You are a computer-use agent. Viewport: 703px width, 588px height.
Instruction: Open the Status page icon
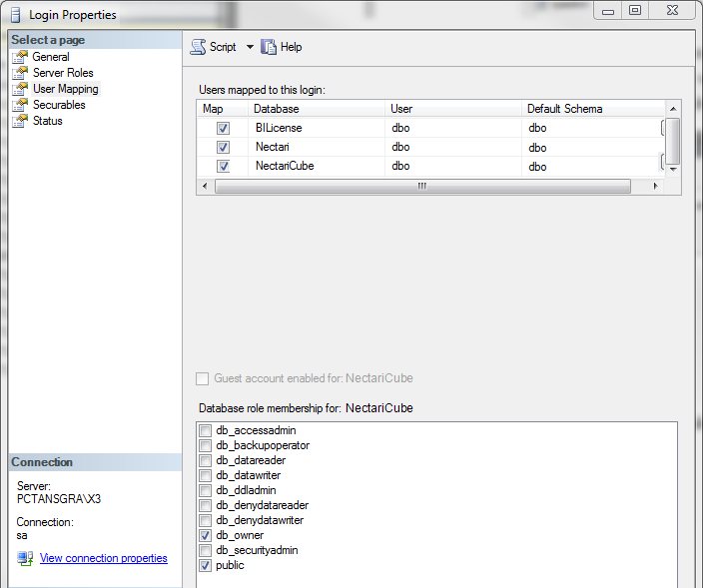19,121
